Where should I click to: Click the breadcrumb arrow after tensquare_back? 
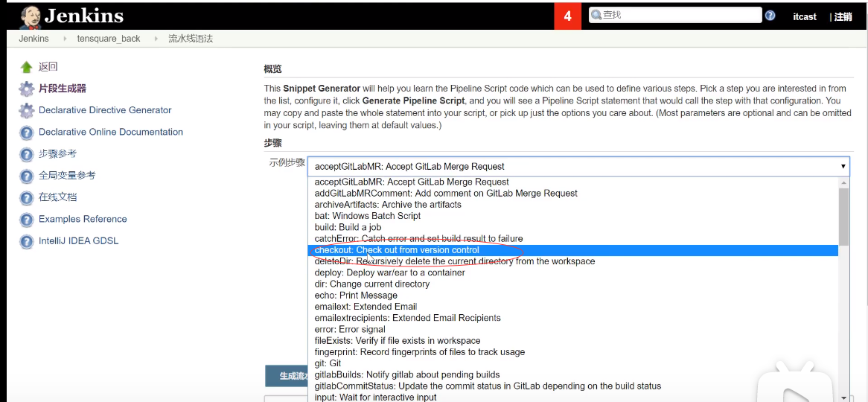(156, 39)
